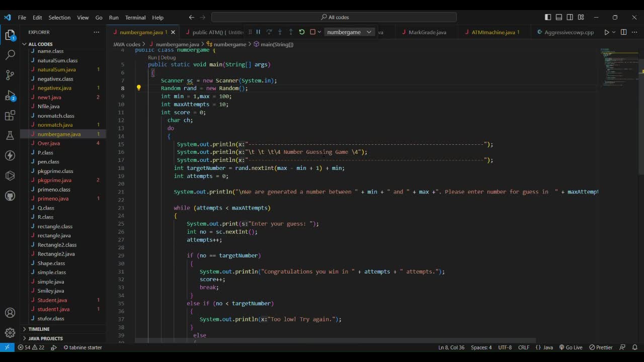Click the debug Step Over button
The height and width of the screenshot is (362, 644).
pyautogui.click(x=269, y=32)
